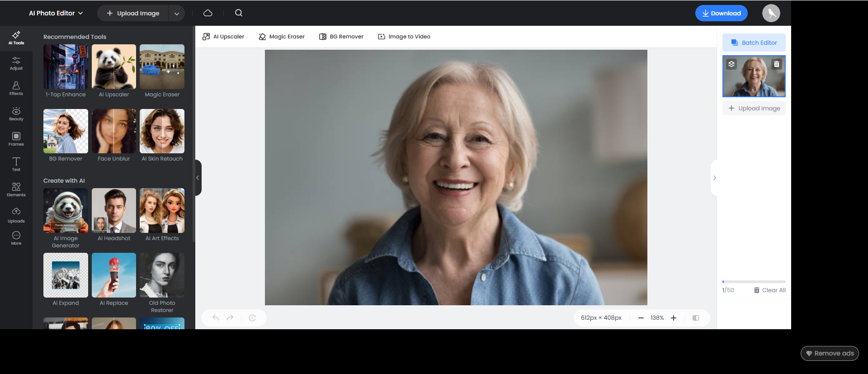This screenshot has height=374, width=868.
Task: Open the Elements sidebar panel
Action: click(x=16, y=190)
